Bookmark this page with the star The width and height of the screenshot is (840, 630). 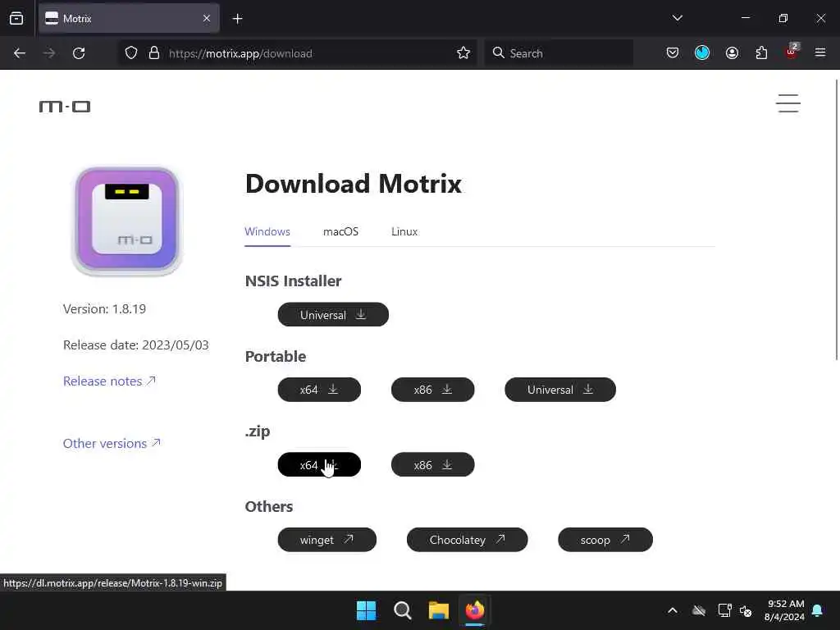click(463, 53)
